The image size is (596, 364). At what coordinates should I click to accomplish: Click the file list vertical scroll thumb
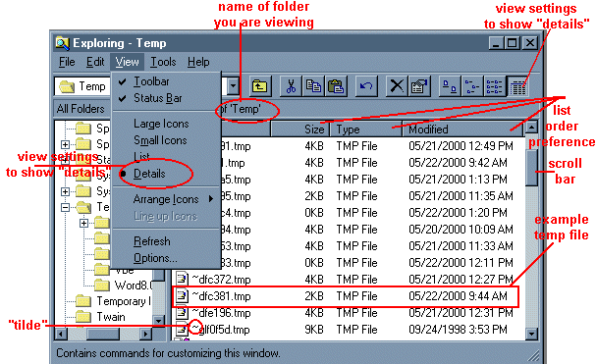531,167
